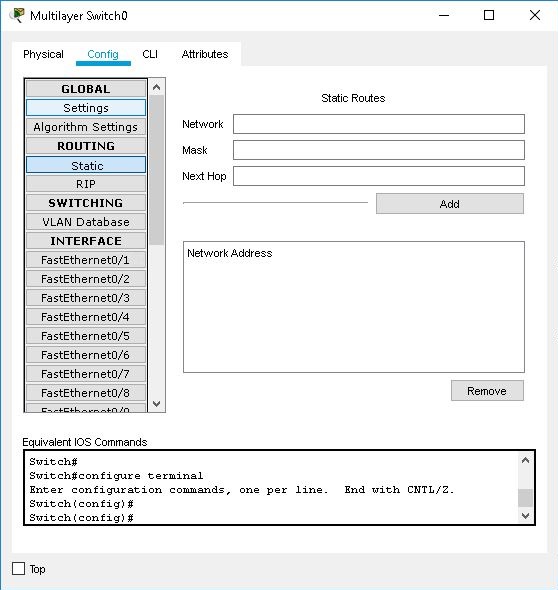Select Settings under GLOBAL
558x590 pixels.
click(x=86, y=108)
